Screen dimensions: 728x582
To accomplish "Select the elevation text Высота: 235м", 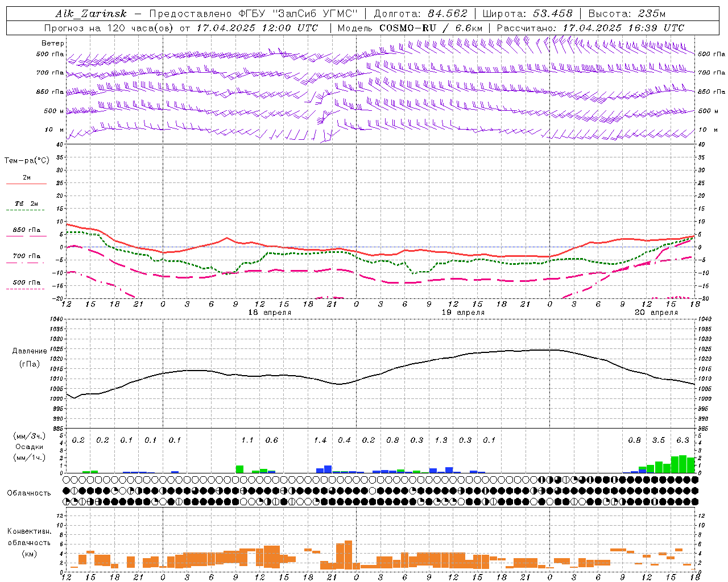I will (x=626, y=14).
